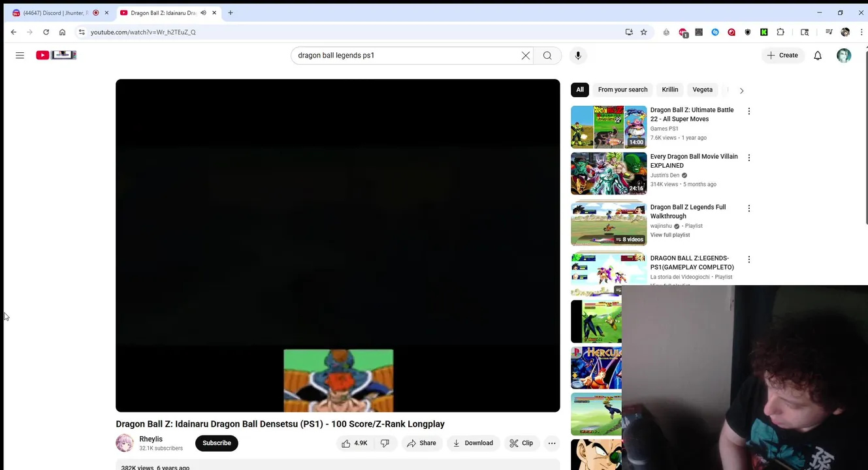Click the browser address bar URL

(143, 32)
